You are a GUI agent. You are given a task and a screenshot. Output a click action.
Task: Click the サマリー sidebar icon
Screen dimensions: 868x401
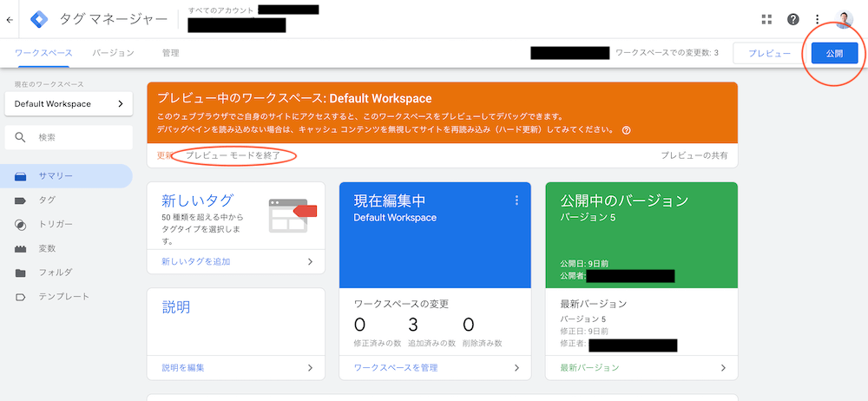[x=21, y=176]
